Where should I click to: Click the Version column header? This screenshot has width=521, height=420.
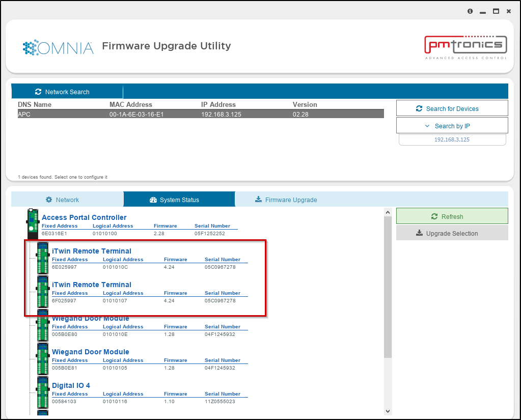click(x=305, y=104)
